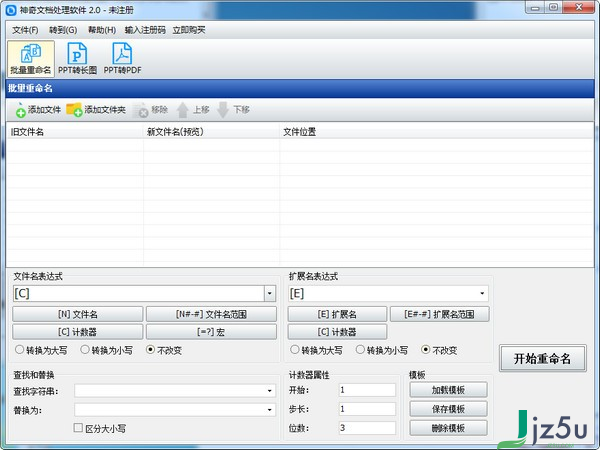Open the PPT转PDF tool

pos(122,59)
